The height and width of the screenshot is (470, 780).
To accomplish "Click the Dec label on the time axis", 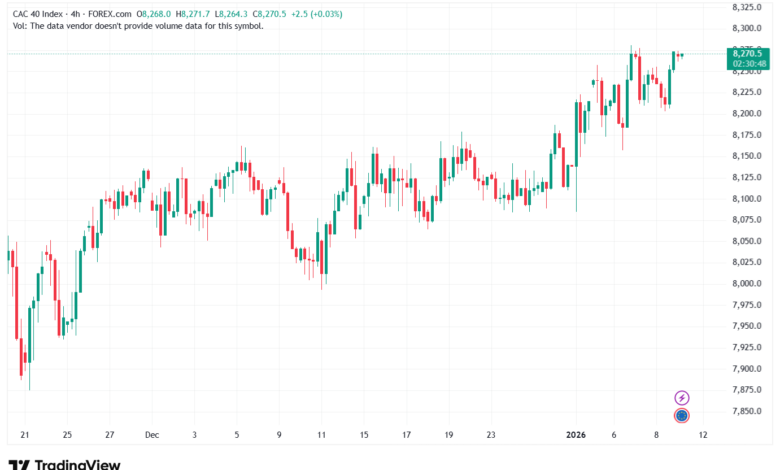I will click(x=152, y=435).
